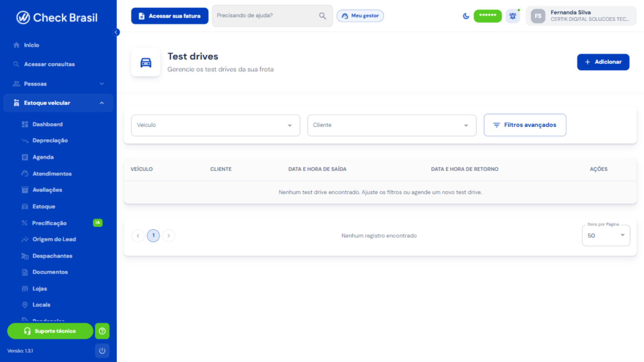
Task: Expand the Pessoas menu
Action: click(58, 84)
